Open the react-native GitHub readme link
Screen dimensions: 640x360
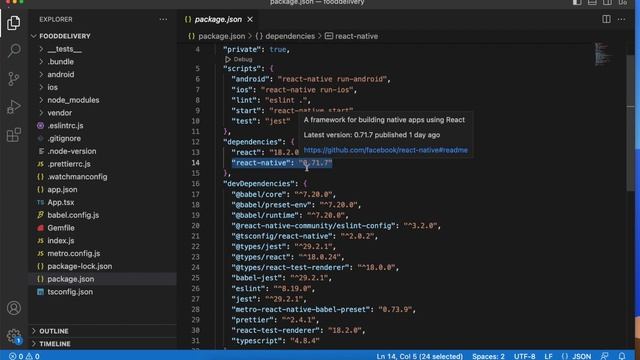point(386,150)
